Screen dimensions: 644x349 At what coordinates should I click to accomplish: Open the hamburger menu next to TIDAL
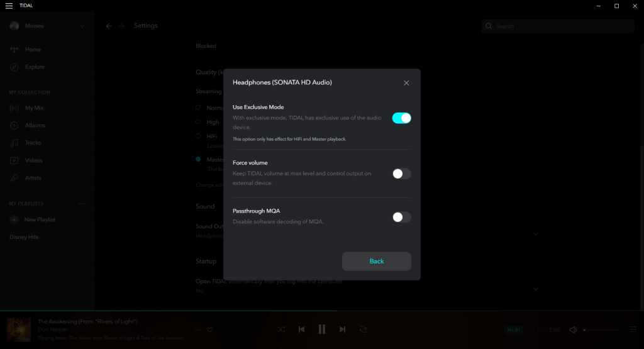(9, 6)
